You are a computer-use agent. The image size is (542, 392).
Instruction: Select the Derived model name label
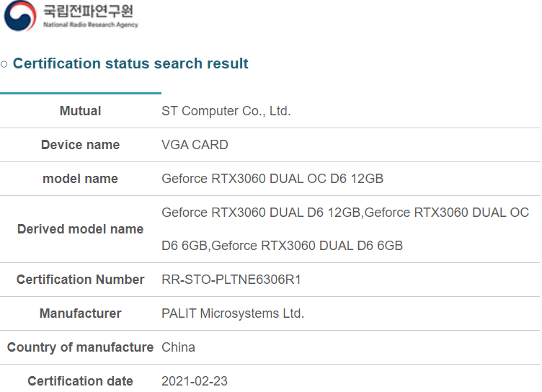coord(80,229)
